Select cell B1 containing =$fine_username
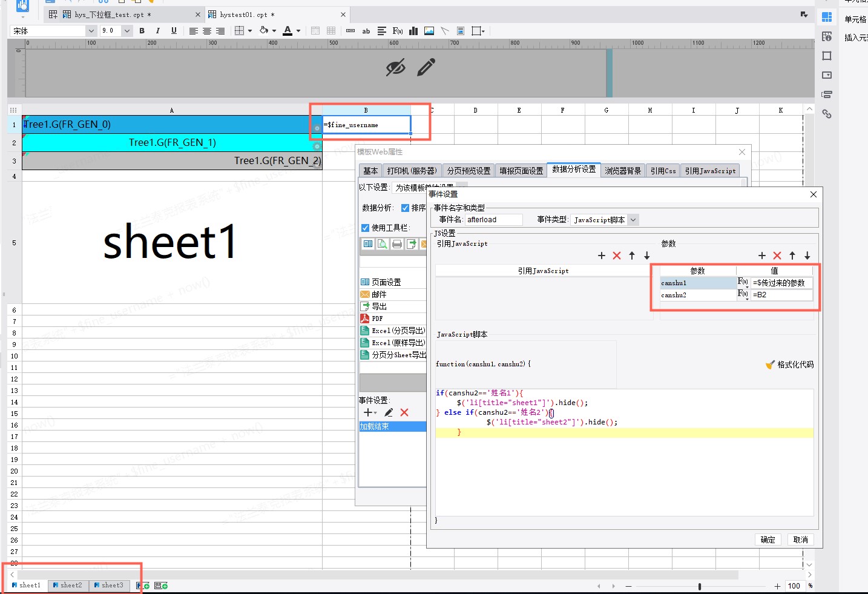This screenshot has height=594, width=868. tap(366, 125)
